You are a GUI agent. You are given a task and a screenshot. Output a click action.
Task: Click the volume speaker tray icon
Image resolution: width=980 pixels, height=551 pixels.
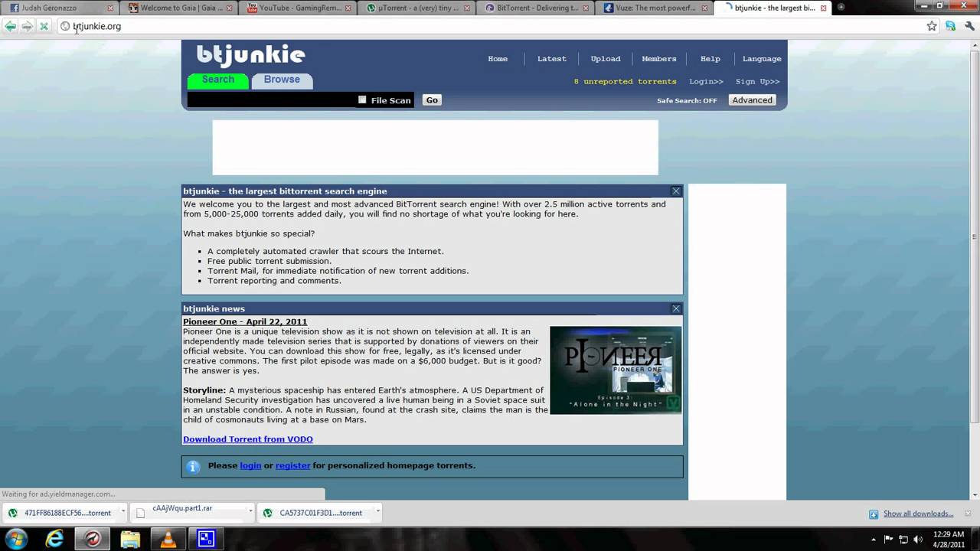pos(919,539)
